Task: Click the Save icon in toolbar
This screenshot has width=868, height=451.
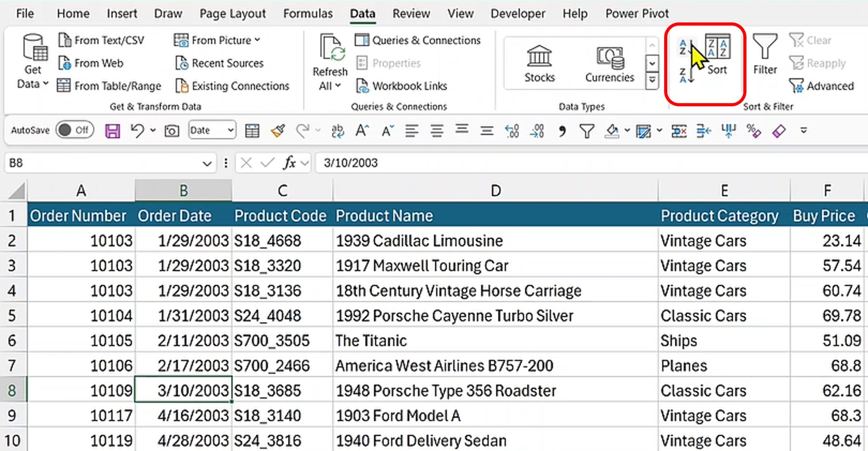Action: (112, 131)
